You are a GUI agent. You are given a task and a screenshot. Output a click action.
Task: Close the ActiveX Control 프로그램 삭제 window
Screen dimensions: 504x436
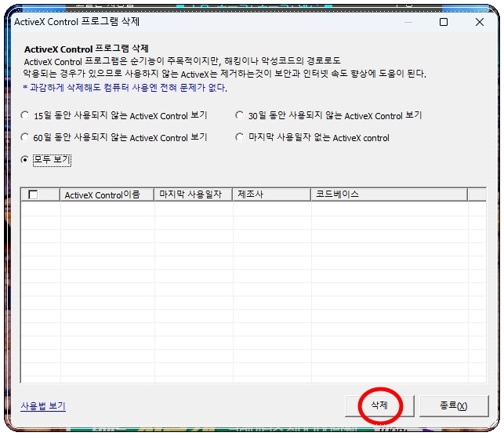point(480,22)
